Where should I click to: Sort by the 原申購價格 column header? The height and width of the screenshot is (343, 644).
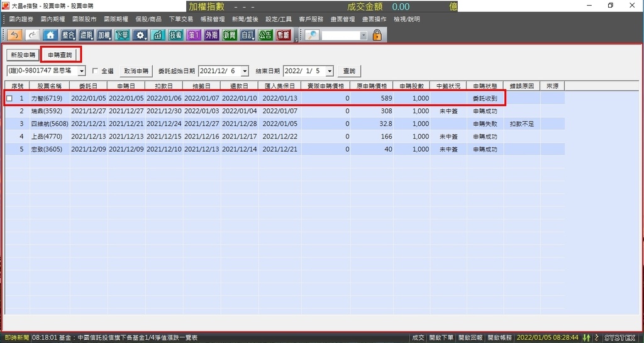click(x=372, y=86)
